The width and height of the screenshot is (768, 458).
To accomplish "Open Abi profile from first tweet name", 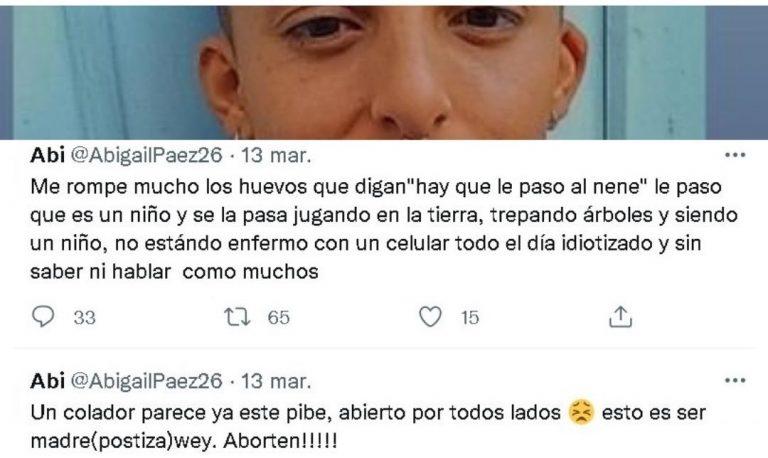I will (48, 155).
